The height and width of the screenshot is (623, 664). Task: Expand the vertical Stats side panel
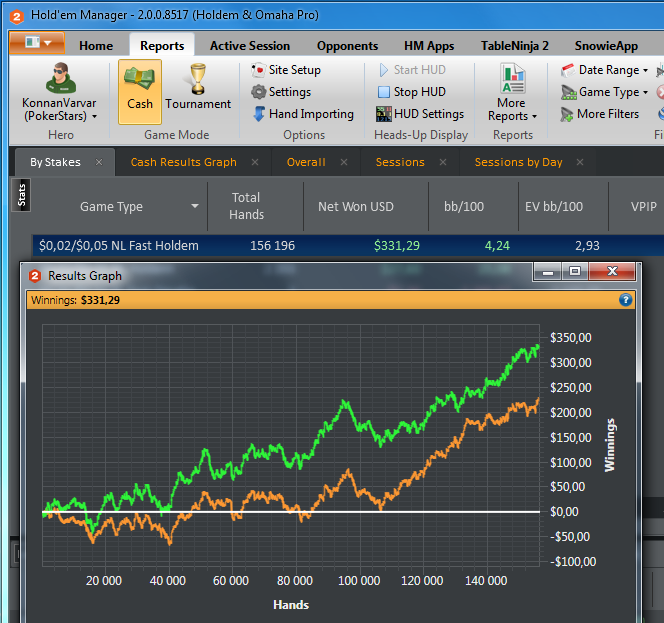21,195
